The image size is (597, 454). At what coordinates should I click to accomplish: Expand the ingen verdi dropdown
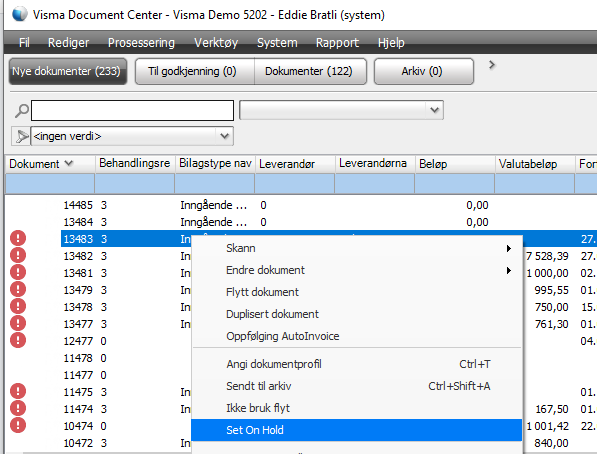tap(224, 136)
